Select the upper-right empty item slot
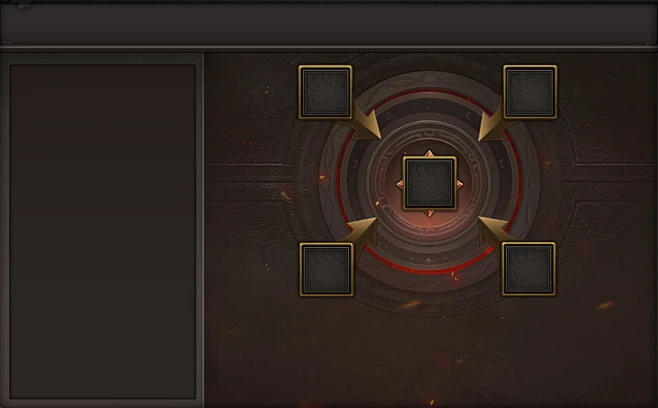 530,92
